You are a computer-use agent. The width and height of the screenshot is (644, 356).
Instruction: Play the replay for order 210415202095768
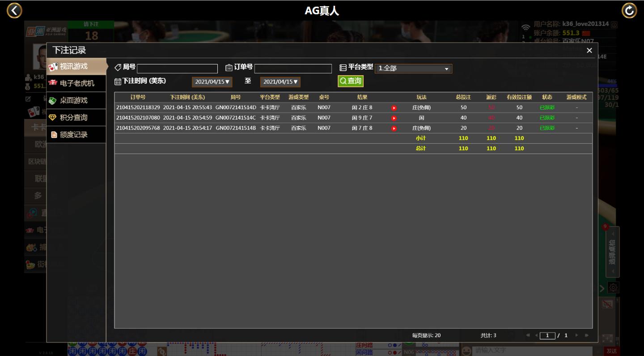[x=394, y=129]
